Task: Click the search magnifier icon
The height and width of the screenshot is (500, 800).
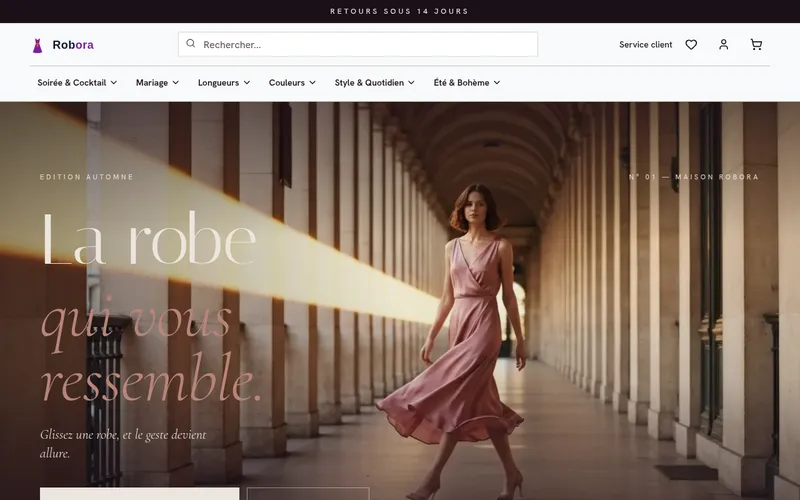Action: click(x=190, y=44)
